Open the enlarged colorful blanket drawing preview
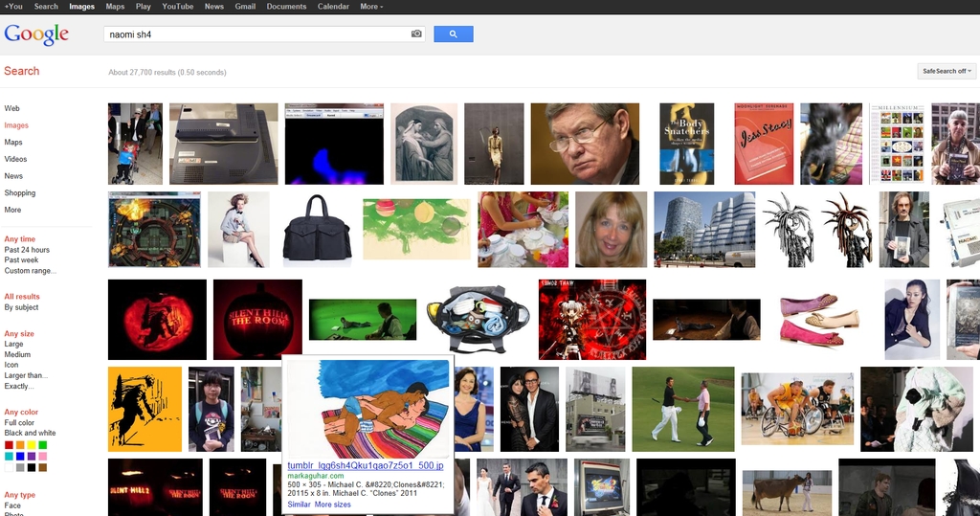This screenshot has width=980, height=516. tap(368, 409)
